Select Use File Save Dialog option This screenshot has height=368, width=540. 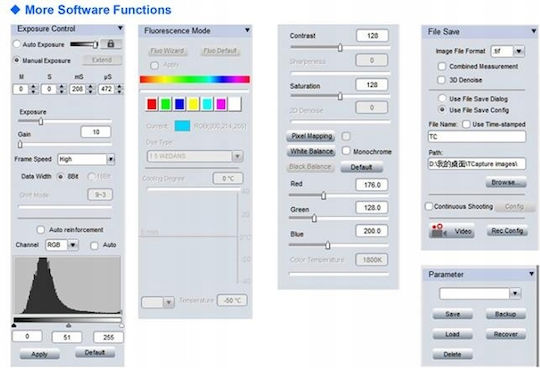pos(442,98)
